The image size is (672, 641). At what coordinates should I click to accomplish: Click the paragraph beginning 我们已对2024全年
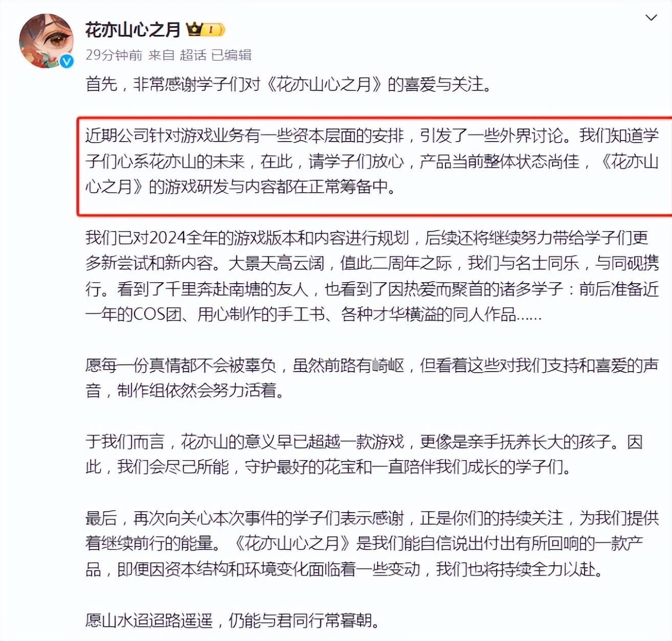pyautogui.click(x=372, y=276)
